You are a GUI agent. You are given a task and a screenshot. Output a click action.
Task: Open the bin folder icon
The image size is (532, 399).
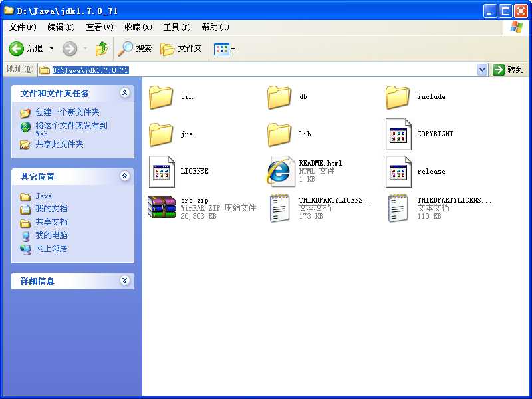click(x=161, y=97)
